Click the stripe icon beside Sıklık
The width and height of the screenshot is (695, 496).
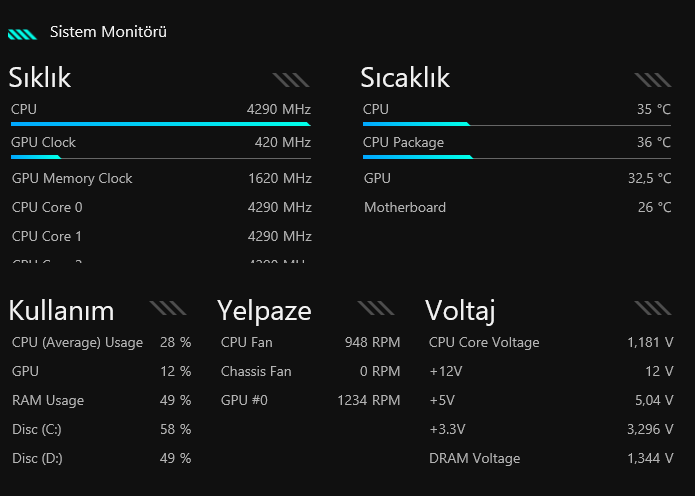click(x=291, y=79)
